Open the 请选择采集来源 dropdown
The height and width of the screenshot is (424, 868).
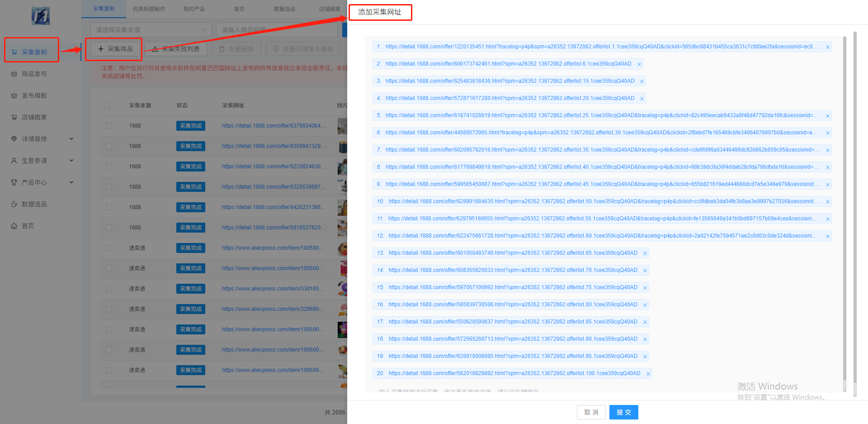click(x=151, y=30)
